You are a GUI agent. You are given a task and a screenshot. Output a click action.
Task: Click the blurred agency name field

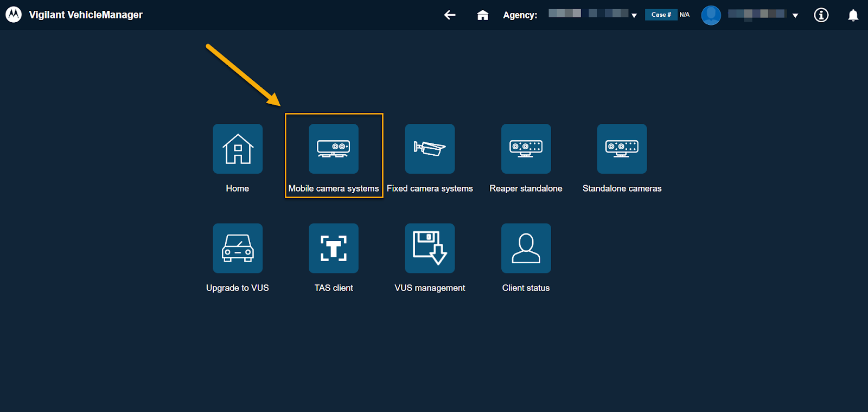tap(589, 14)
